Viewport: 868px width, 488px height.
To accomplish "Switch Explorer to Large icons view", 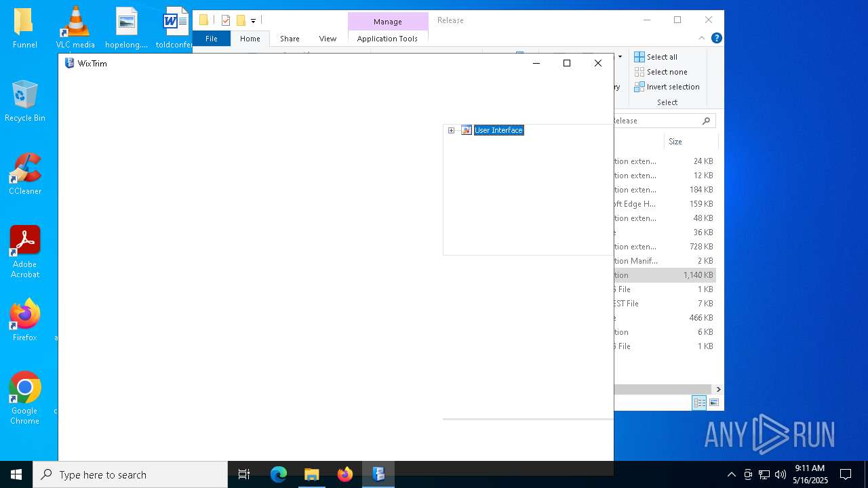I will (713, 403).
